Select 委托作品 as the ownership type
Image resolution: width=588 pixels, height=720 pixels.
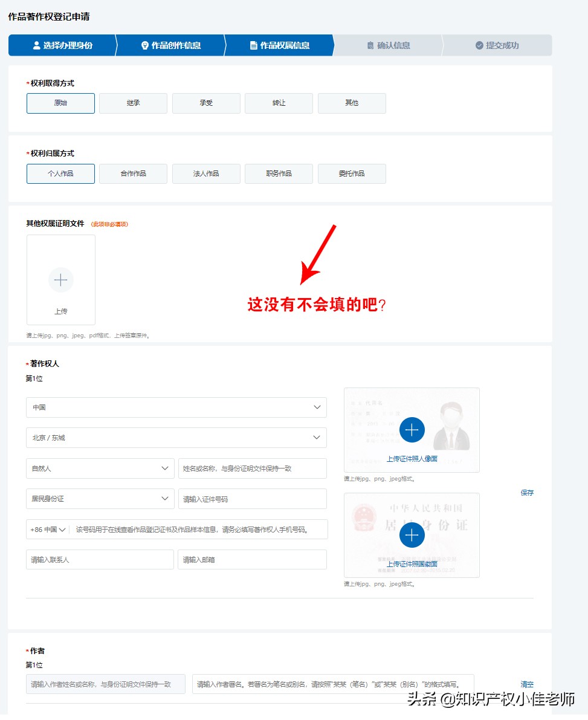[352, 174]
